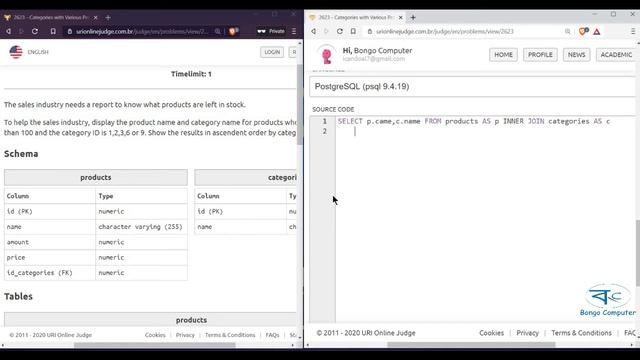
Task: Click line 1 of the SQL source code
Action: click(x=473, y=121)
